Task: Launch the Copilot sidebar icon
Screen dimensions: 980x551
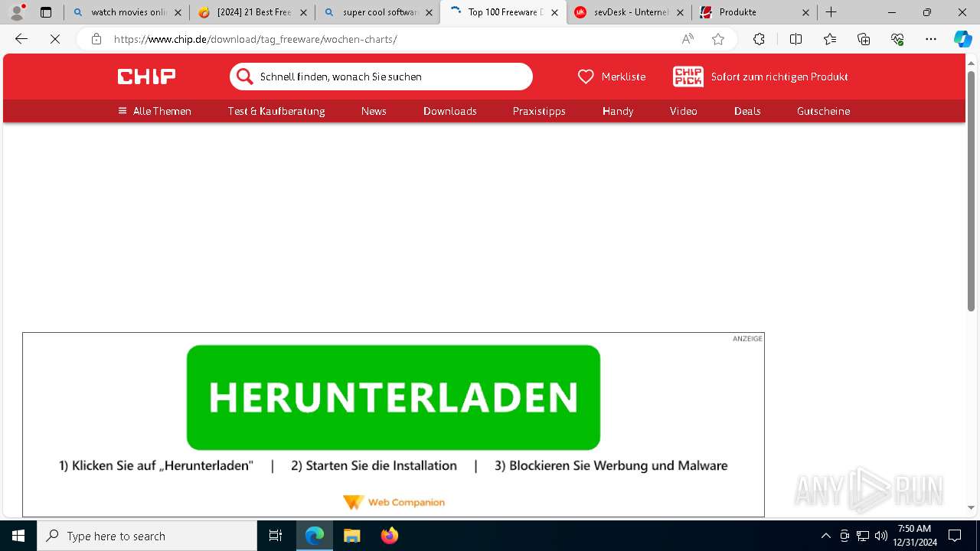Action: [962, 39]
